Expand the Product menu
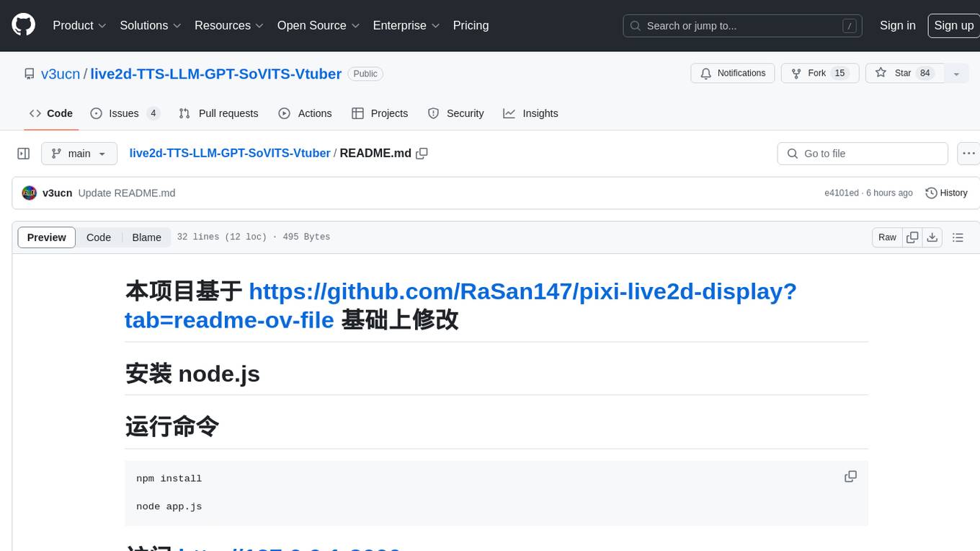This screenshot has height=551, width=980. 79,25
